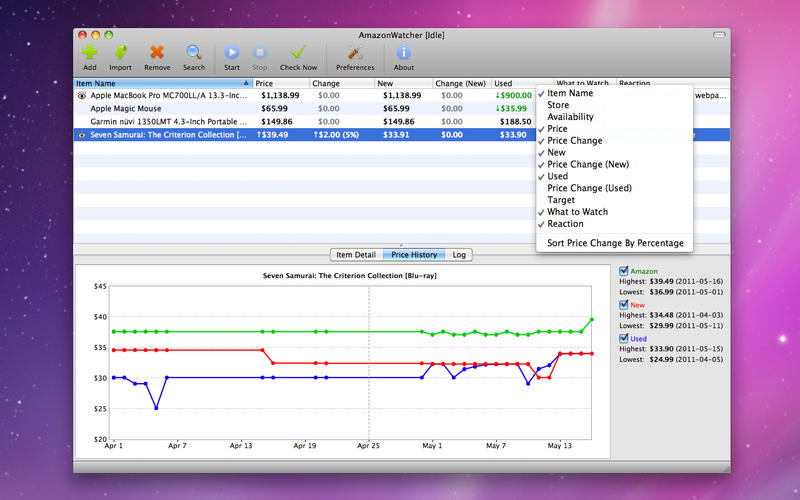800x500 pixels.
Task: Click the Used Lowest $24.99 legend text
Action: pos(671,360)
